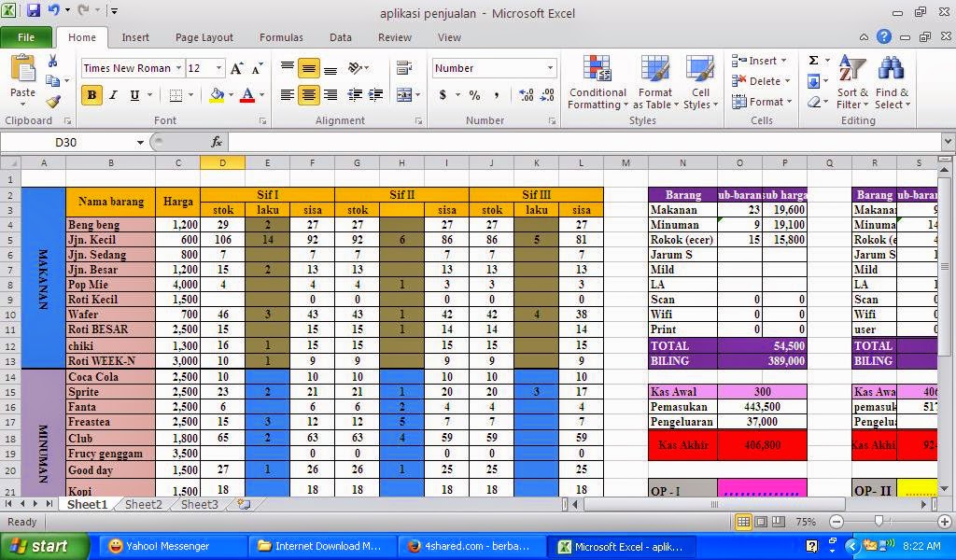Toggle Underline formatting
The image size is (956, 560).
coord(134,95)
